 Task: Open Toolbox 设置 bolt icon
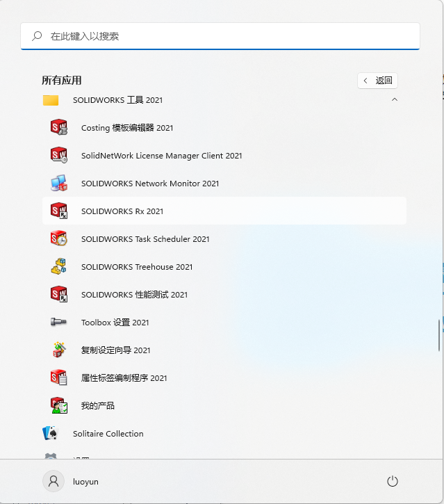(x=59, y=322)
